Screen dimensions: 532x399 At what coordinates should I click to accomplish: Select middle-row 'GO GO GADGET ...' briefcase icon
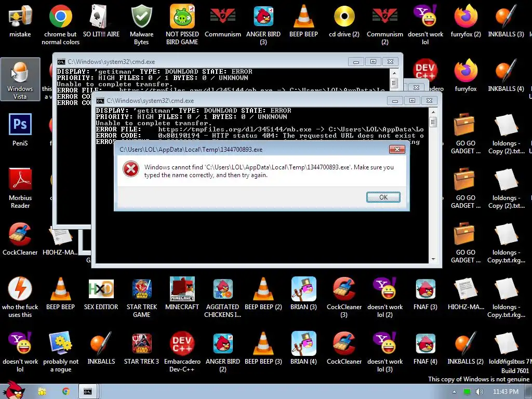[x=465, y=188]
